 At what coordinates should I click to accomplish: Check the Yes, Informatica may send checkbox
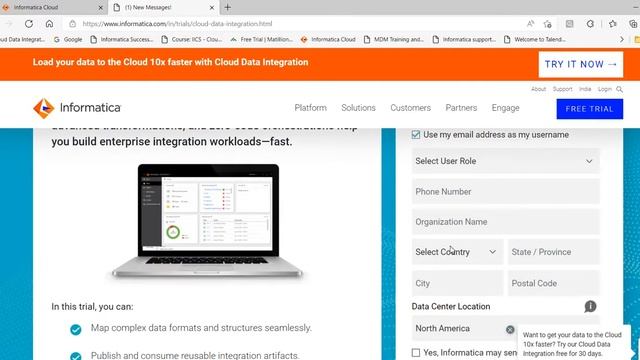point(416,353)
